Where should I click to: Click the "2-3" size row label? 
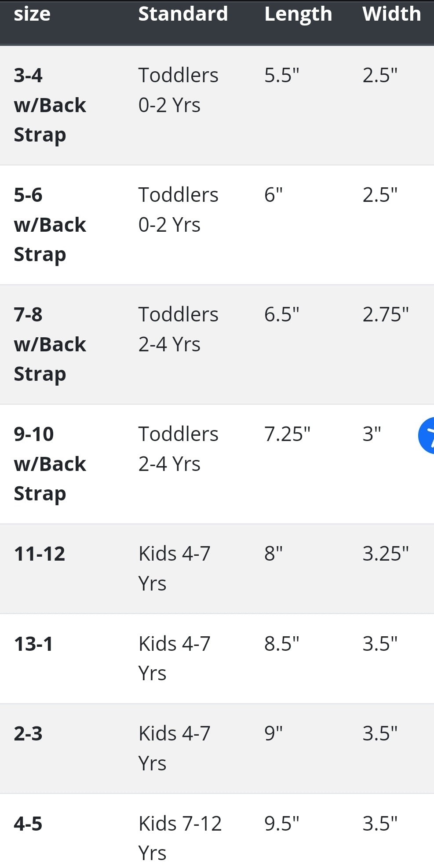pyautogui.click(x=28, y=733)
